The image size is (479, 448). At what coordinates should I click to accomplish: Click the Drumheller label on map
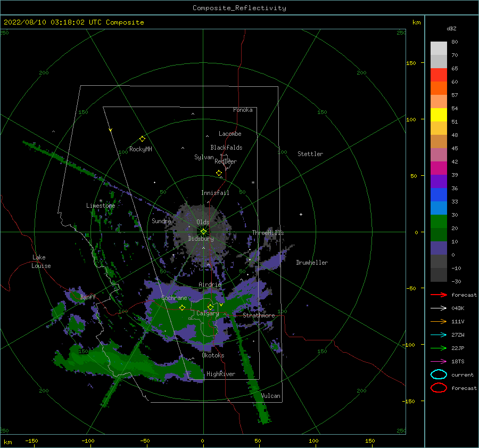[x=312, y=263]
